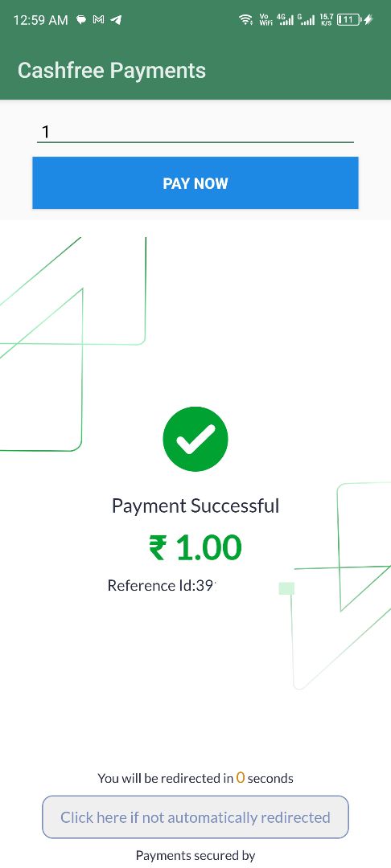Tap the chat bubble notification icon
This screenshot has width=391, height=868.
pos(81,20)
